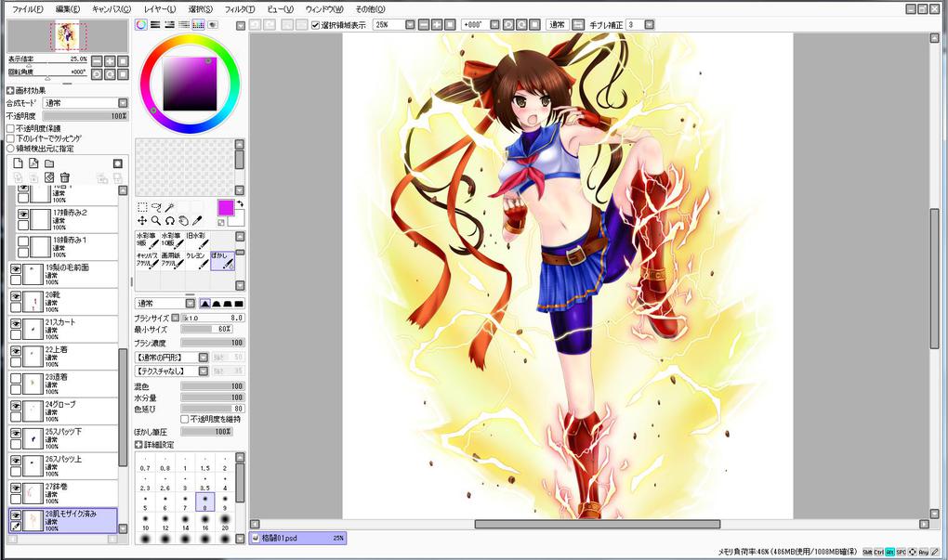Open the フィルタ menu

pyautogui.click(x=240, y=9)
